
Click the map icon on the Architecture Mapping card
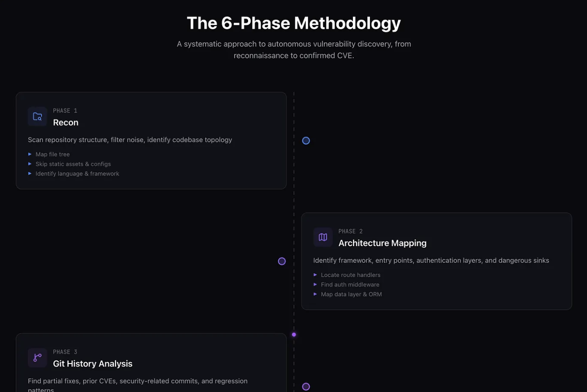click(323, 237)
